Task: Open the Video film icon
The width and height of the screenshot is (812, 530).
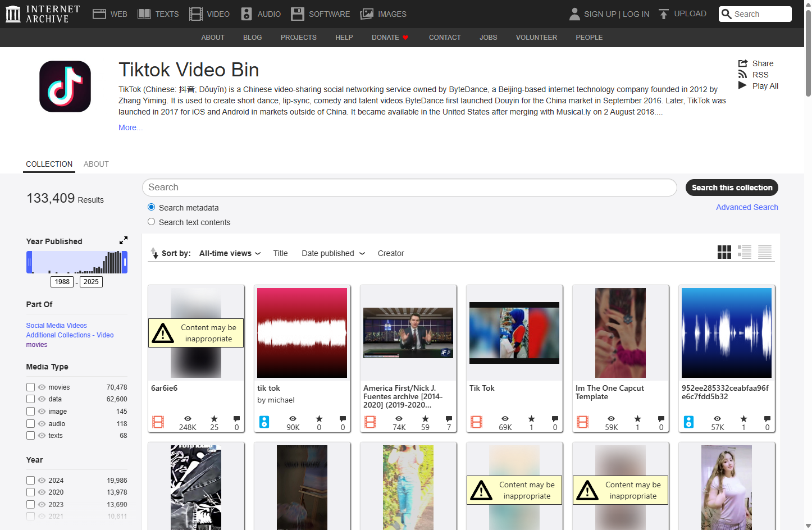Action: 196,14
